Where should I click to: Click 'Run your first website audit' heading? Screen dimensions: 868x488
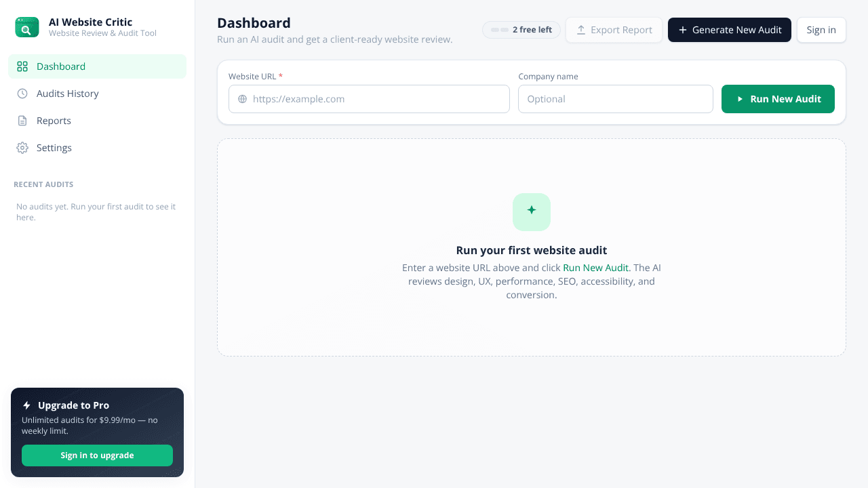(532, 250)
